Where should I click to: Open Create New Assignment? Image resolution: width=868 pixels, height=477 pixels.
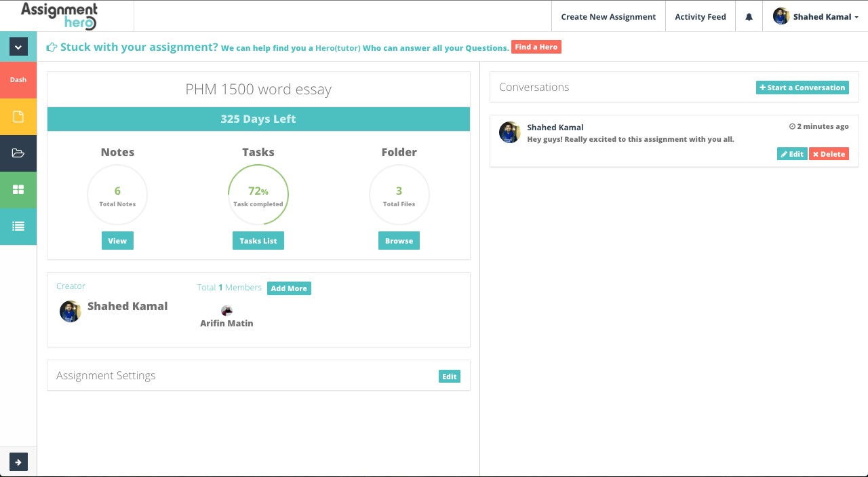click(608, 16)
